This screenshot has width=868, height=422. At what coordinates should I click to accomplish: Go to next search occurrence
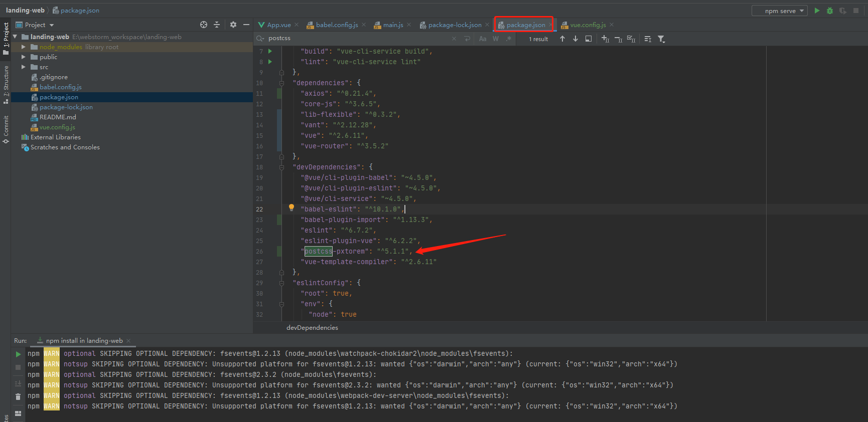(x=575, y=39)
